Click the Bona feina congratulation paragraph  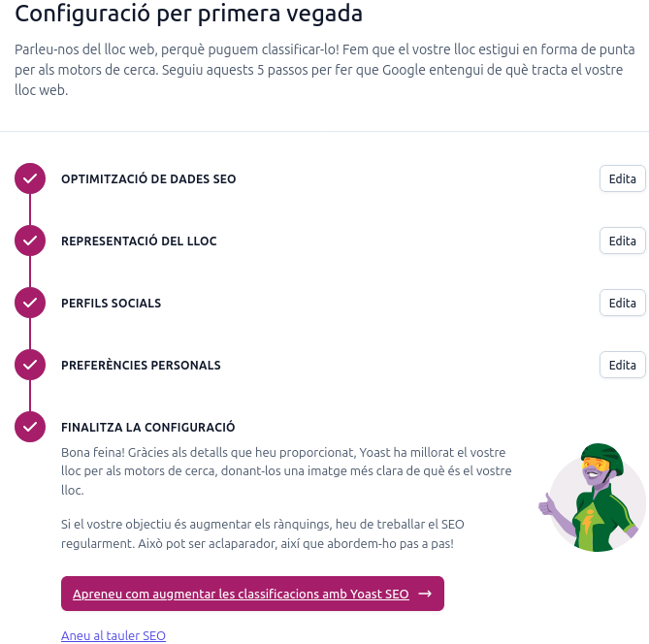286,471
